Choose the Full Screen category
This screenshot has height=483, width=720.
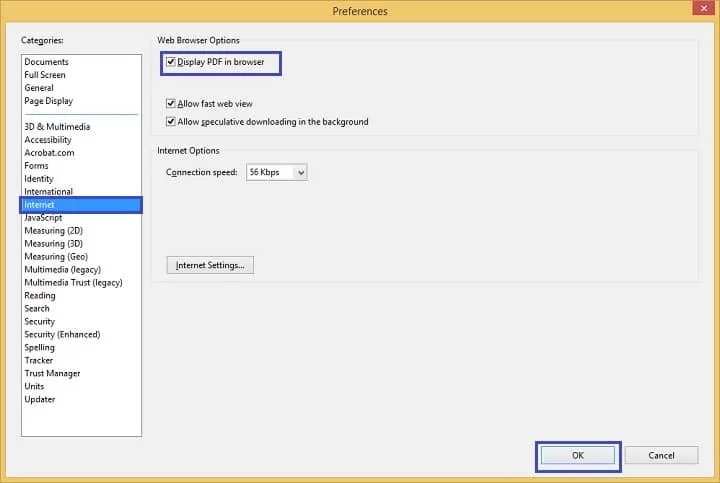45,75
